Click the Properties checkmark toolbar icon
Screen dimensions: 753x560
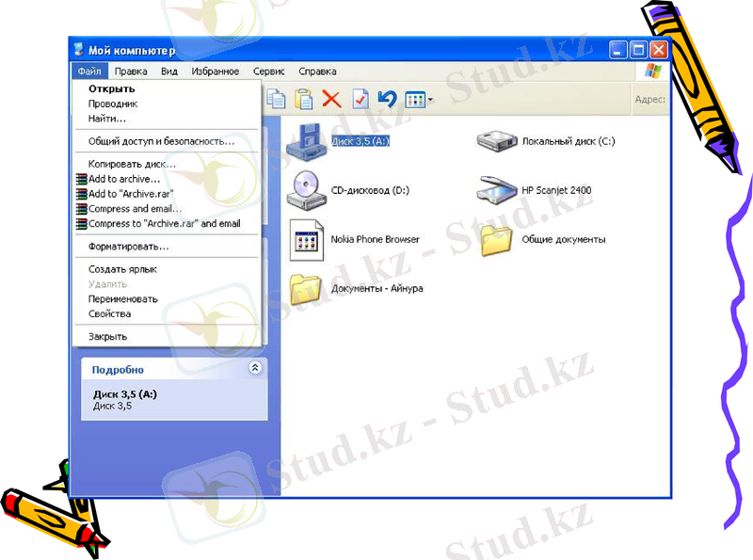[360, 99]
